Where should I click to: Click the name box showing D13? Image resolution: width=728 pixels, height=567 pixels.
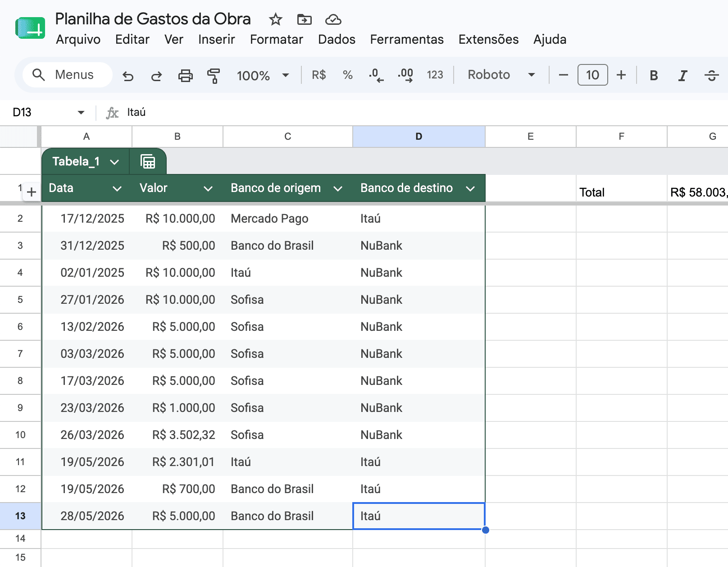22,113
